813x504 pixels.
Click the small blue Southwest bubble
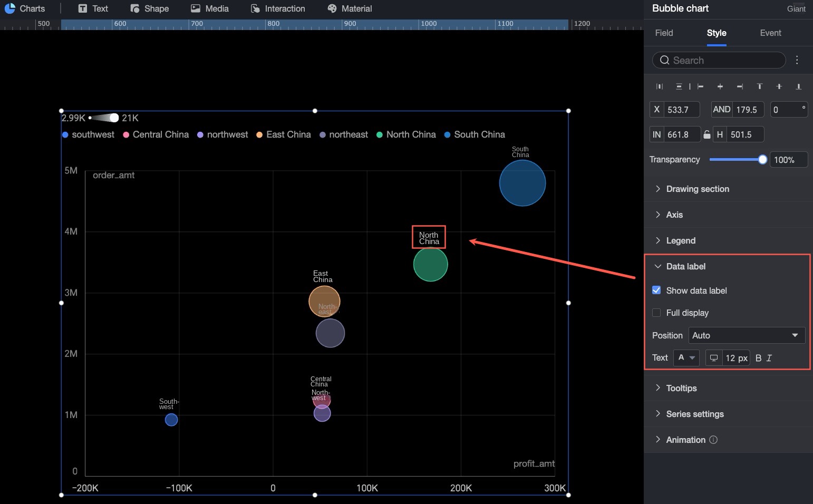tap(171, 420)
